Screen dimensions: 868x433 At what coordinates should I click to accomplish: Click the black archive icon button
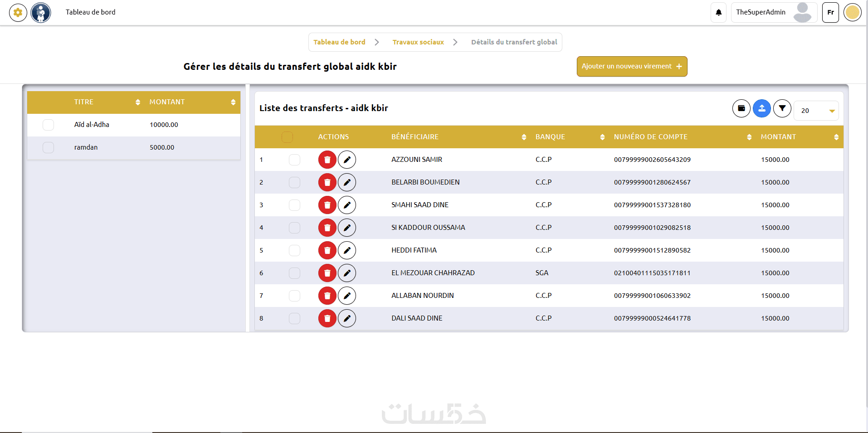pos(741,108)
